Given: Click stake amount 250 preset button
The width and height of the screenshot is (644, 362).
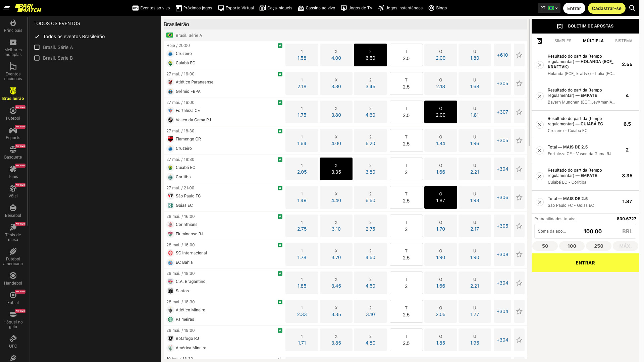Looking at the screenshot, I should point(598,246).
